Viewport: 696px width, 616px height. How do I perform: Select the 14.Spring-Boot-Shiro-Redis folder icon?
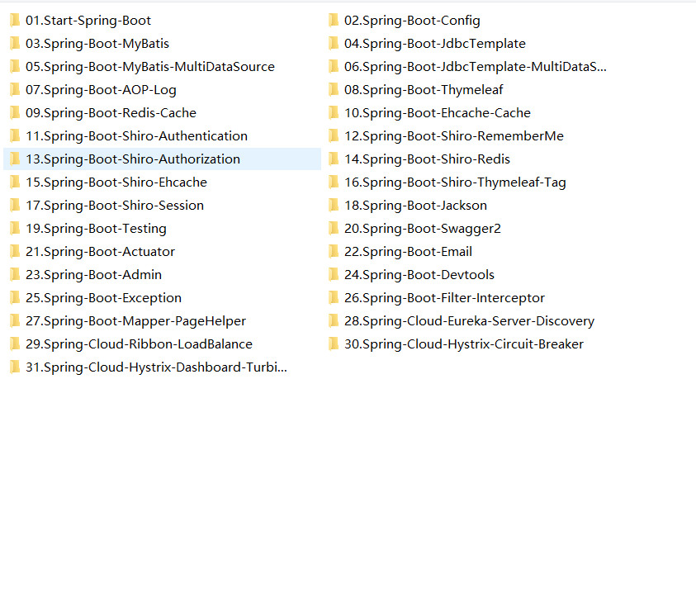[x=334, y=159]
